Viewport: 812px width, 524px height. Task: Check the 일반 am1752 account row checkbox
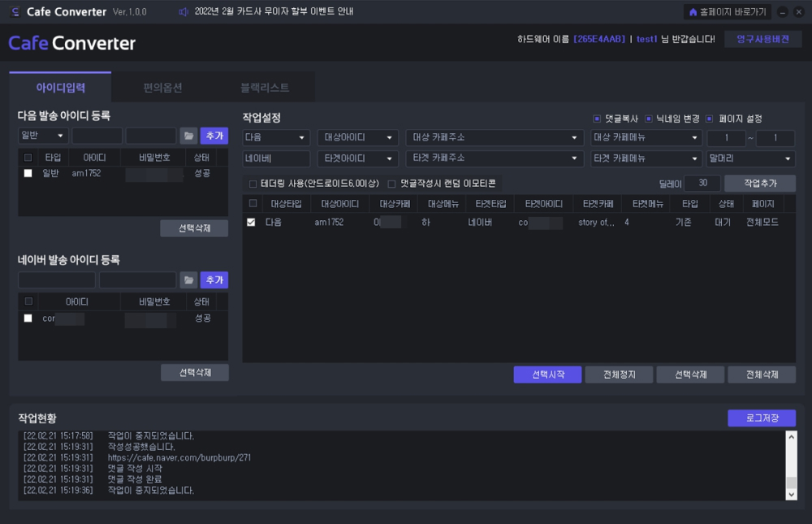pyautogui.click(x=28, y=173)
